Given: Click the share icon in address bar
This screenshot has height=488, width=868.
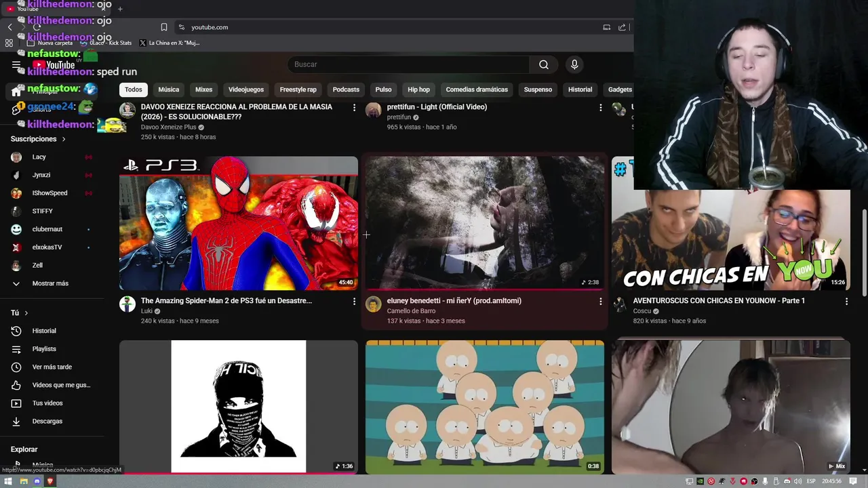Looking at the screenshot, I should 622,27.
